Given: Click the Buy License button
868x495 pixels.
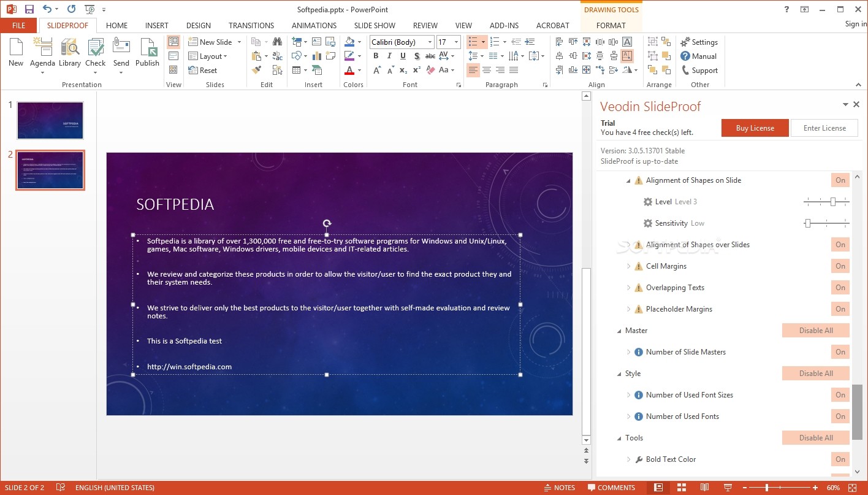Looking at the screenshot, I should coord(755,128).
